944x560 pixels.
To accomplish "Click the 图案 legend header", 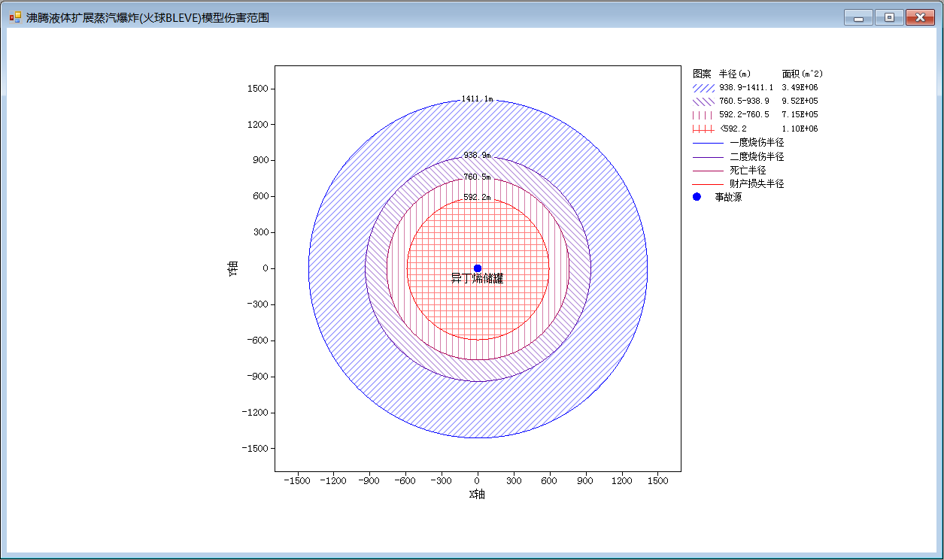I will pos(702,74).
